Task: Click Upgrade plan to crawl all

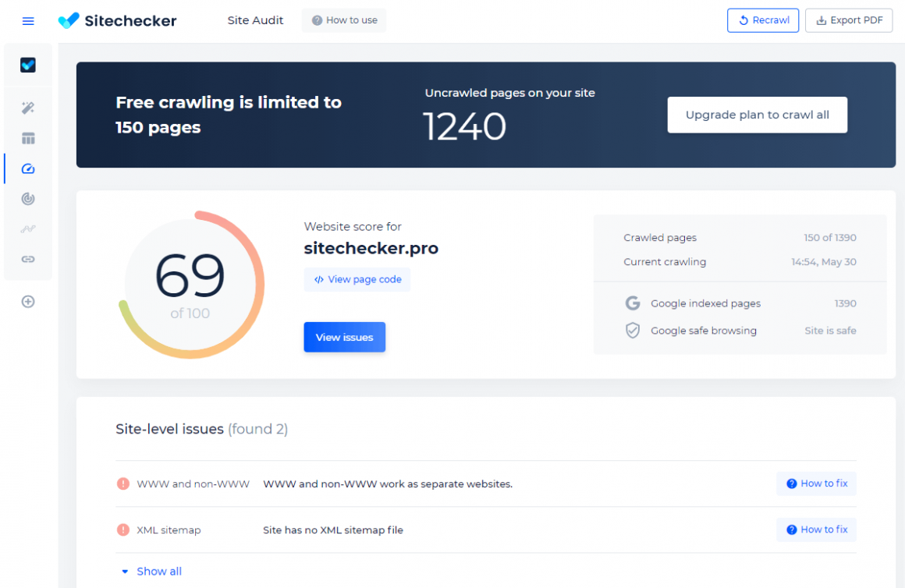Action: [757, 115]
